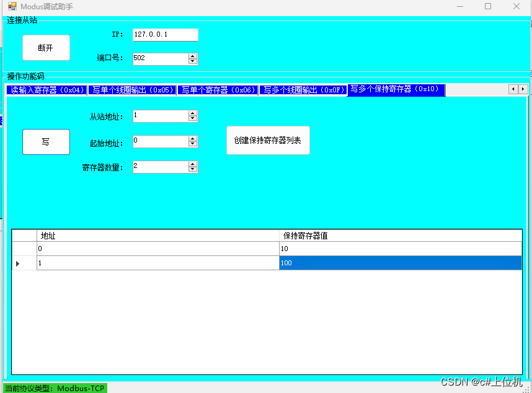Open the 写单个寄存器（0x06） tab

(217, 89)
